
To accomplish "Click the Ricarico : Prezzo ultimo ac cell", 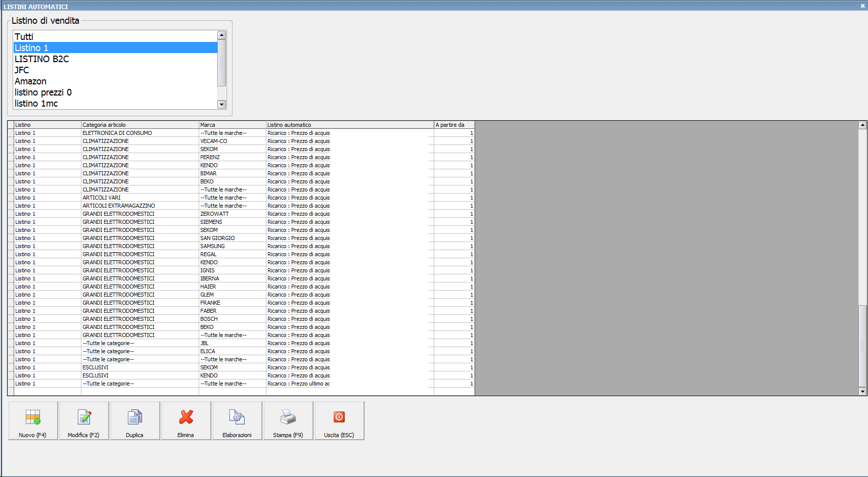I will (x=350, y=384).
